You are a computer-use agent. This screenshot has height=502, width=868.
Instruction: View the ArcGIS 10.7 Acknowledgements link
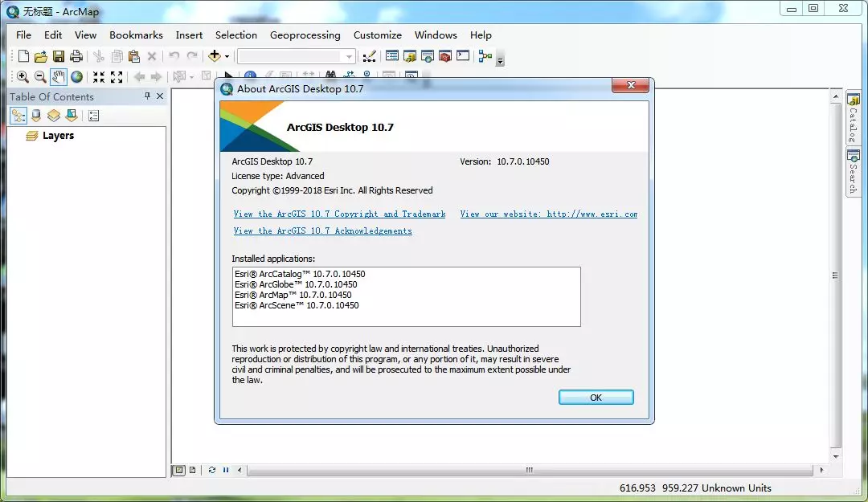[322, 231]
